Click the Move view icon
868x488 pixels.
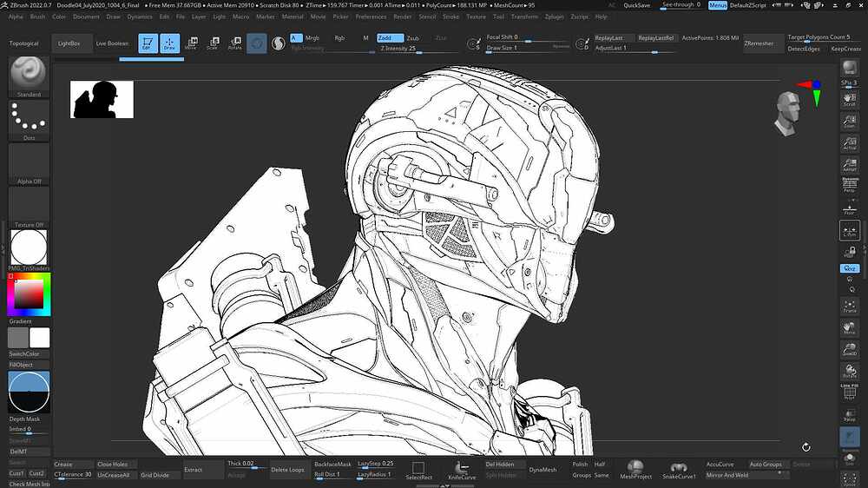pos(849,327)
